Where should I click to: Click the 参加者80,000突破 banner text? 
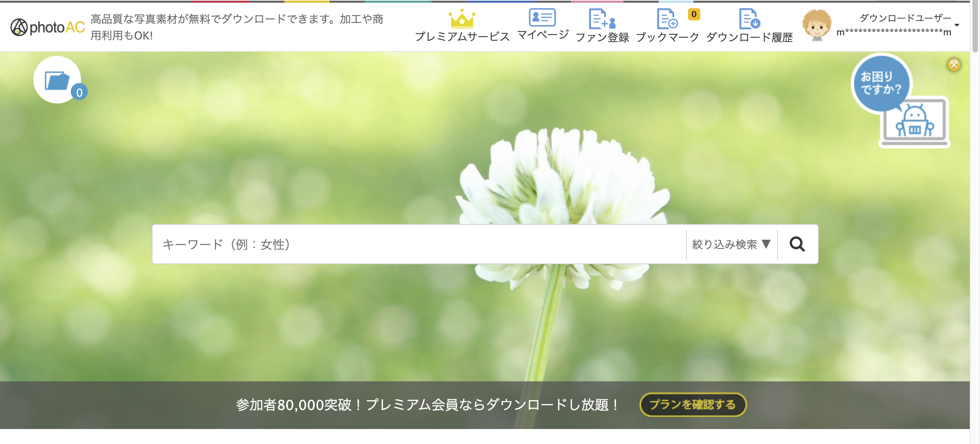pos(427,405)
